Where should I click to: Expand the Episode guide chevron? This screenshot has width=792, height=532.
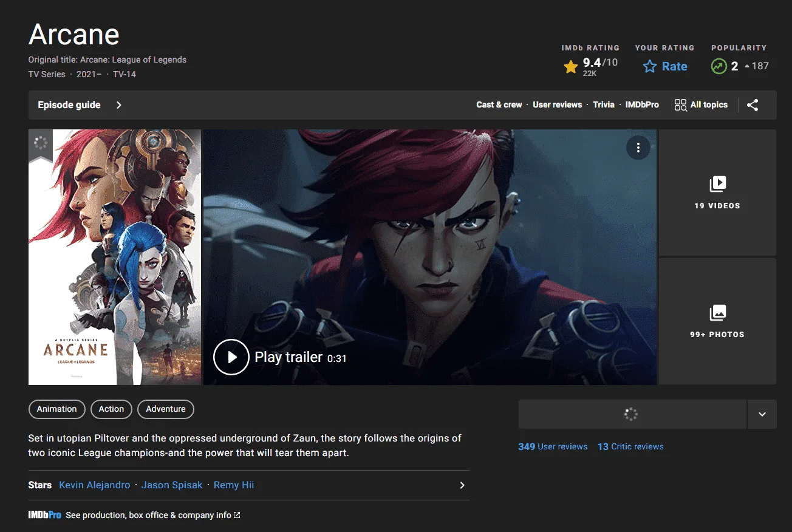(x=119, y=105)
